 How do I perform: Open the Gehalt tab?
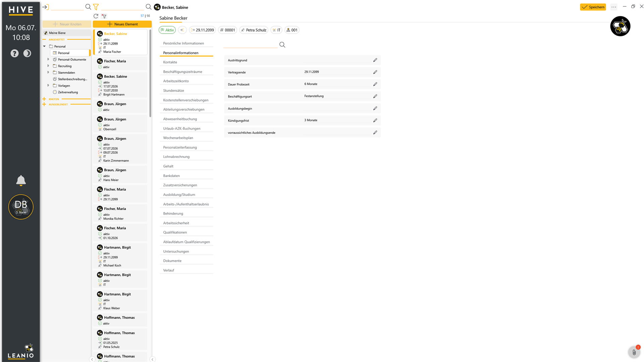(186, 166)
